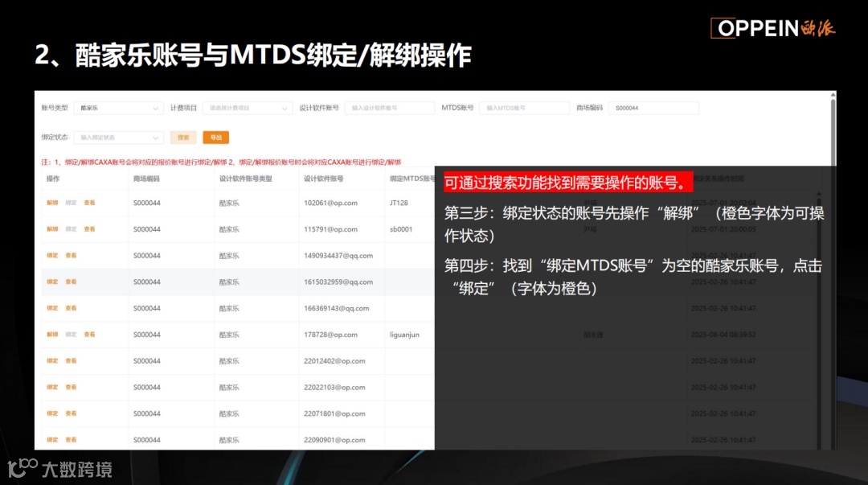Click the sb0001 MTDS account cell

click(x=401, y=229)
